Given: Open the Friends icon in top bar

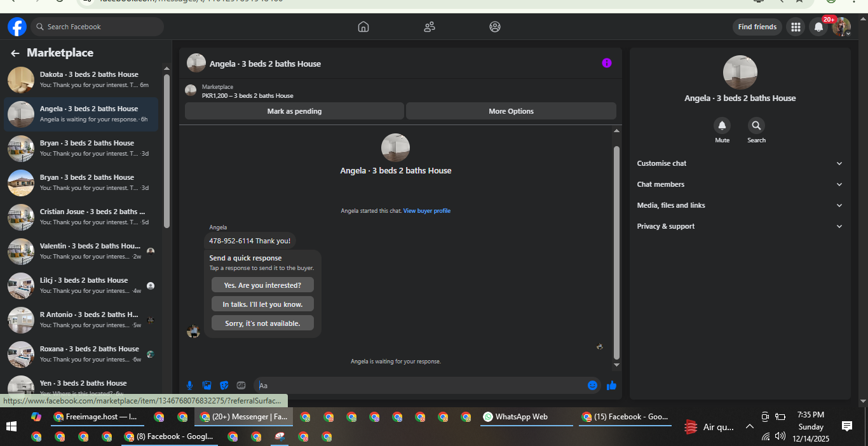Looking at the screenshot, I should [430, 27].
